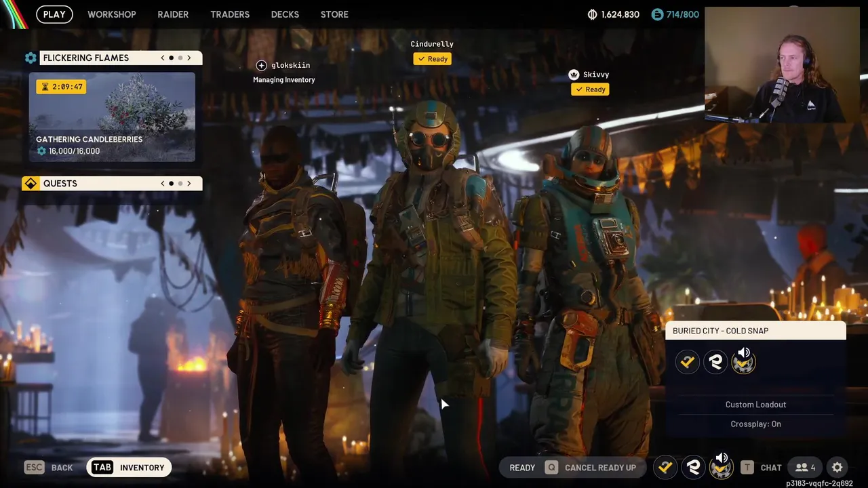
Task: Open the Gathering Candleberries event card
Action: pyautogui.click(x=112, y=117)
